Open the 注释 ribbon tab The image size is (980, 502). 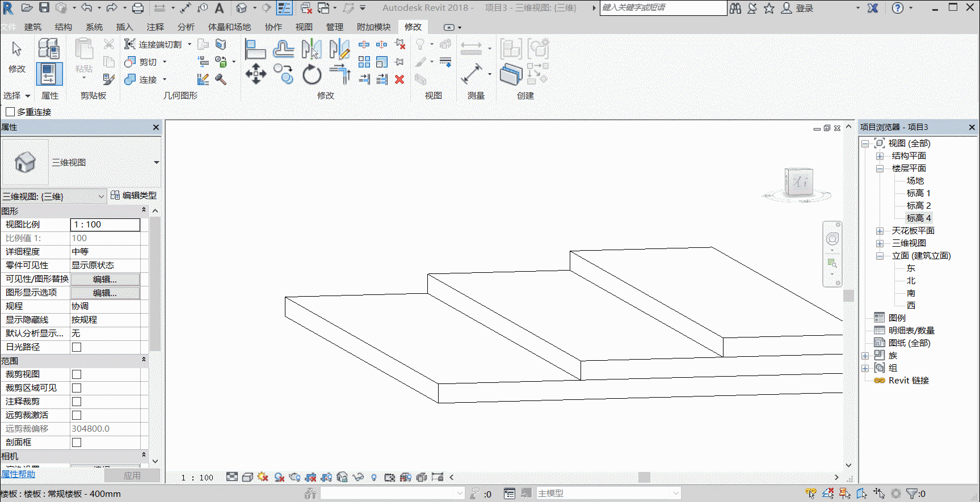pos(155,27)
